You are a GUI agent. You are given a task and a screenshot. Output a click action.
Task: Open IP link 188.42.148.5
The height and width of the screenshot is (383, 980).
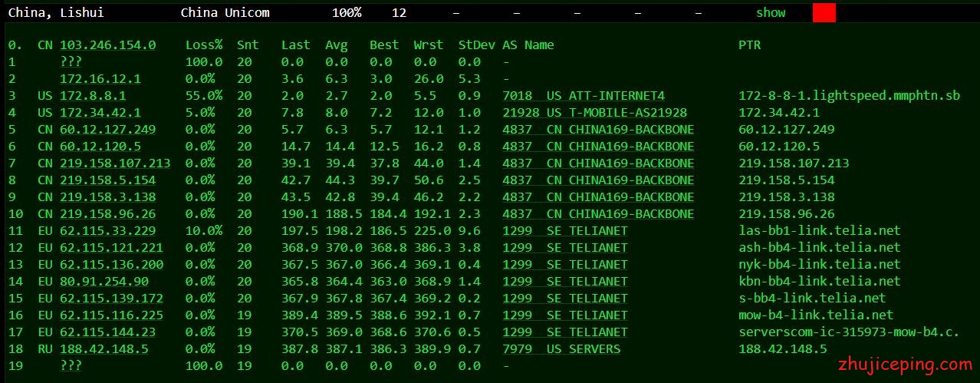(x=104, y=349)
